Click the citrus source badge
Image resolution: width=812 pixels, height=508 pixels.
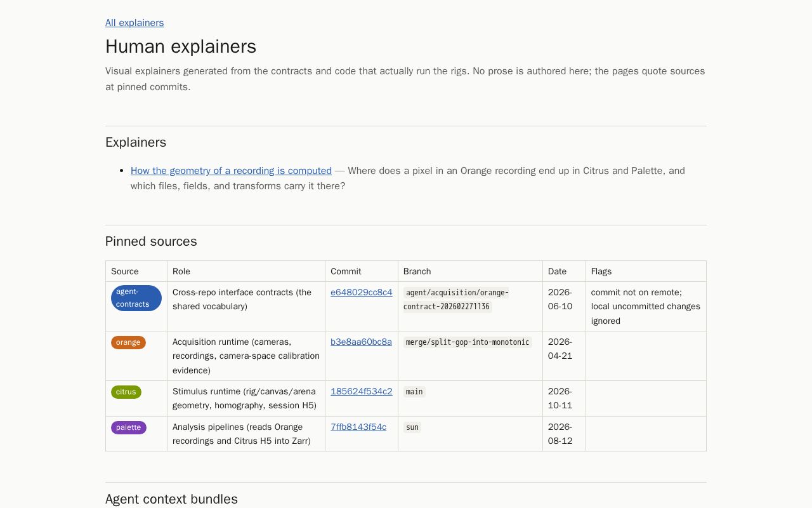click(x=126, y=392)
